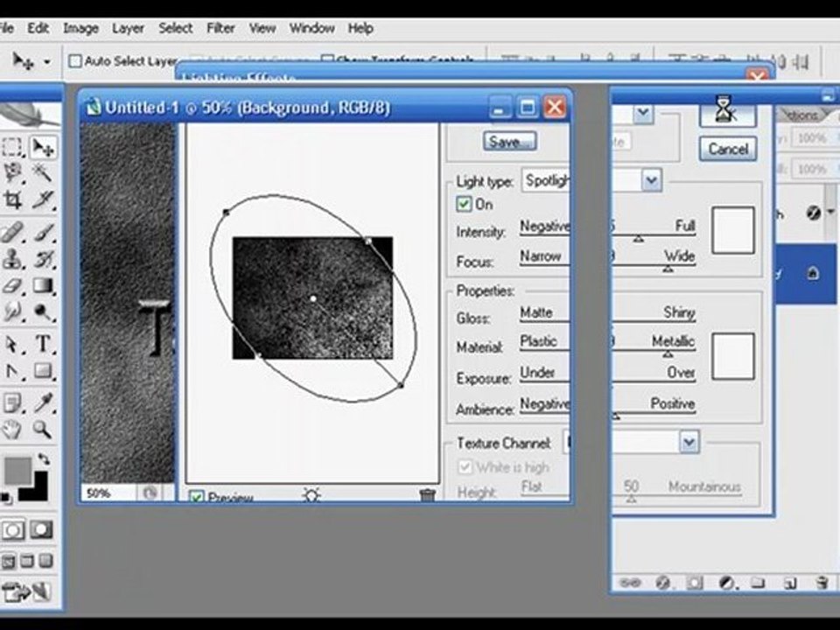
Task: Enable Auto Select Layer checkbox
Action: (x=75, y=61)
